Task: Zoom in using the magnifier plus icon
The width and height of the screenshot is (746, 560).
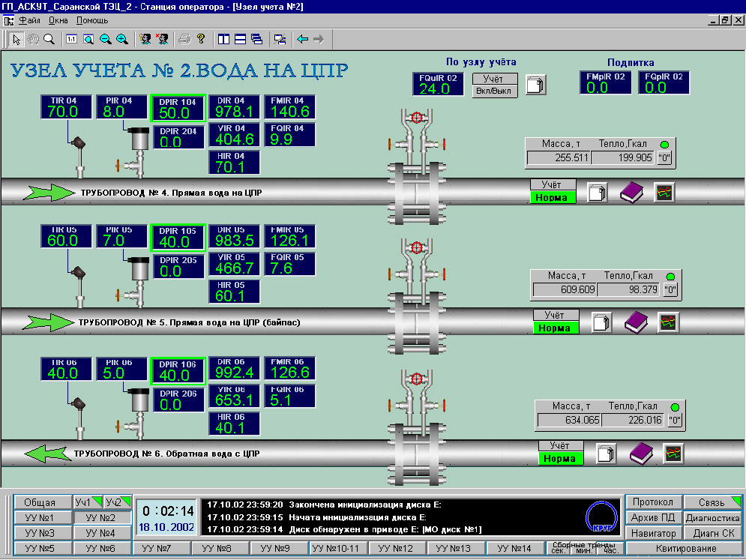Action: click(x=121, y=38)
